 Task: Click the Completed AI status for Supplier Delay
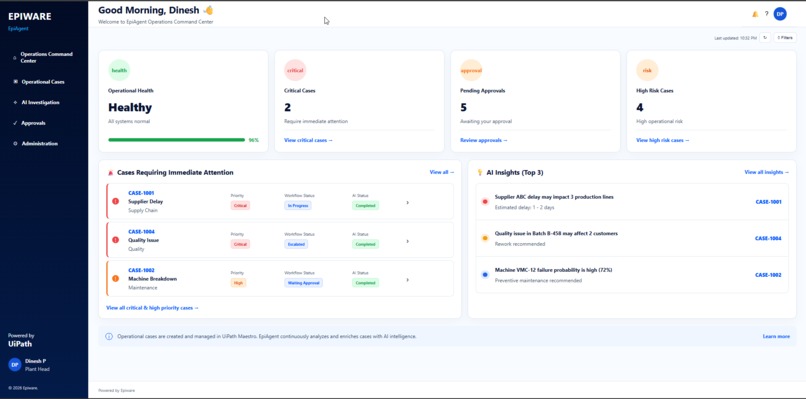(365, 205)
